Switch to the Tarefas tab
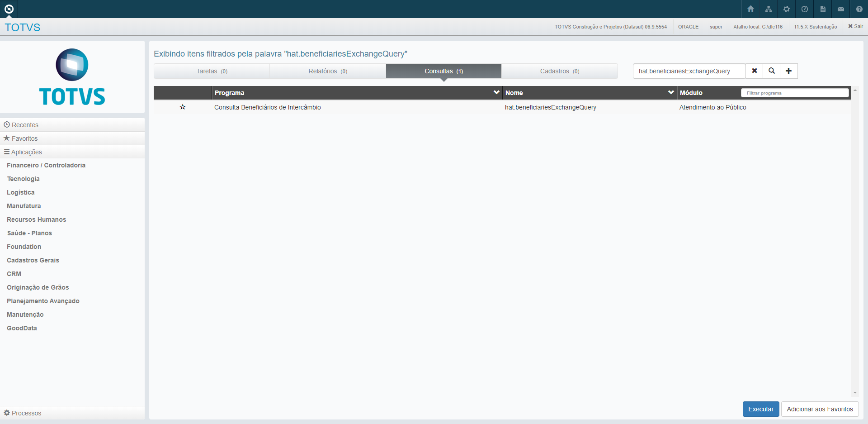 point(212,71)
